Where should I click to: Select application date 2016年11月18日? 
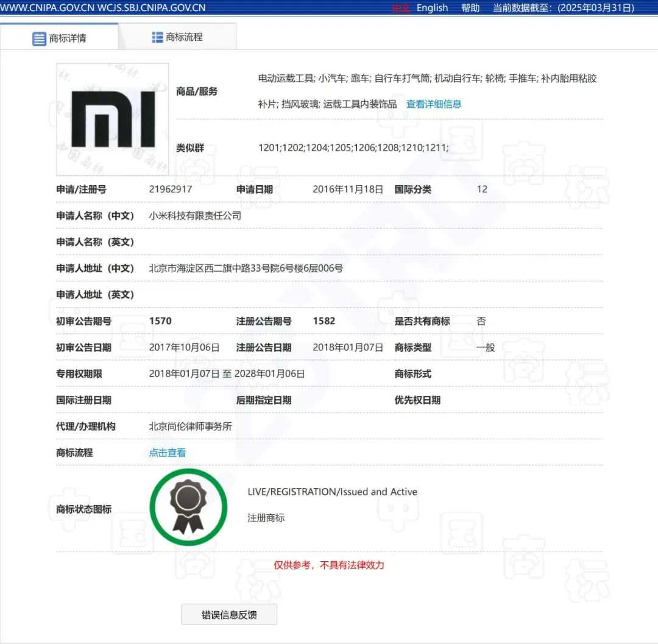coord(347,189)
